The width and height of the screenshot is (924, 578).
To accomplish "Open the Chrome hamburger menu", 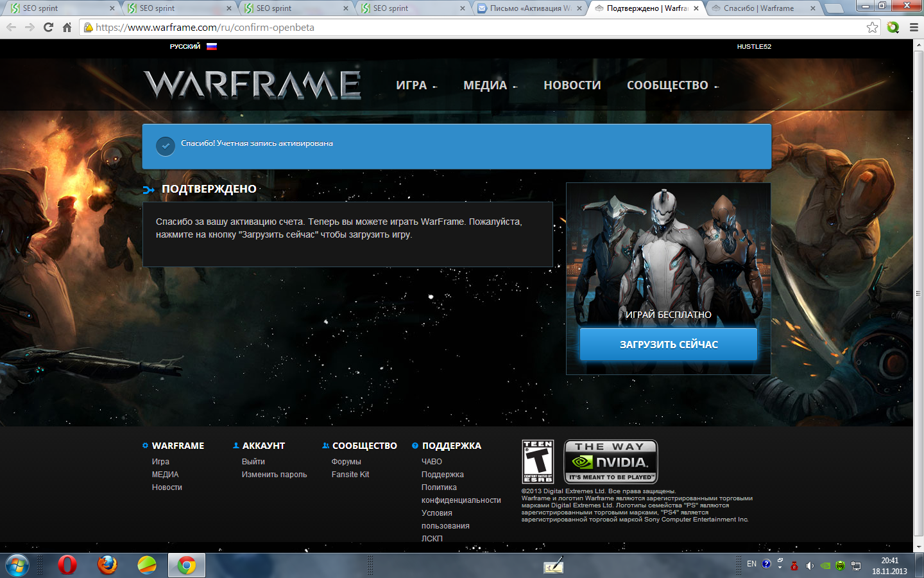I will [914, 28].
